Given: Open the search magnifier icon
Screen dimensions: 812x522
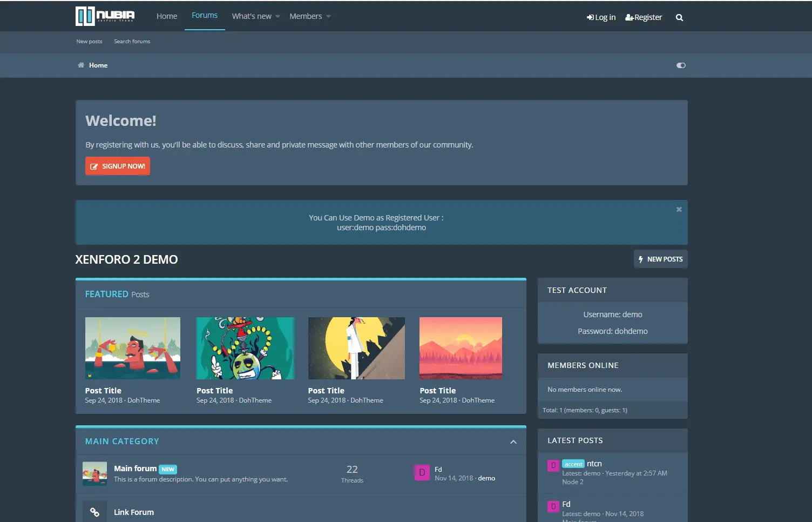Looking at the screenshot, I should click(x=679, y=17).
